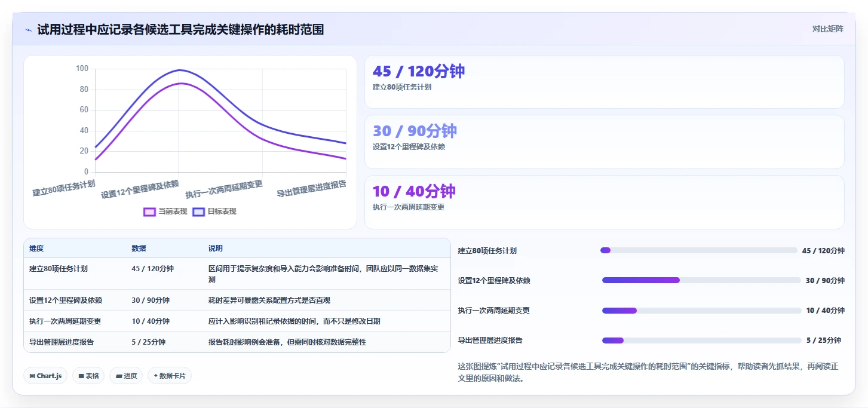Click chart x-axis label 导出管理层进度报告
Screen dimensions: 868x408
click(311, 189)
